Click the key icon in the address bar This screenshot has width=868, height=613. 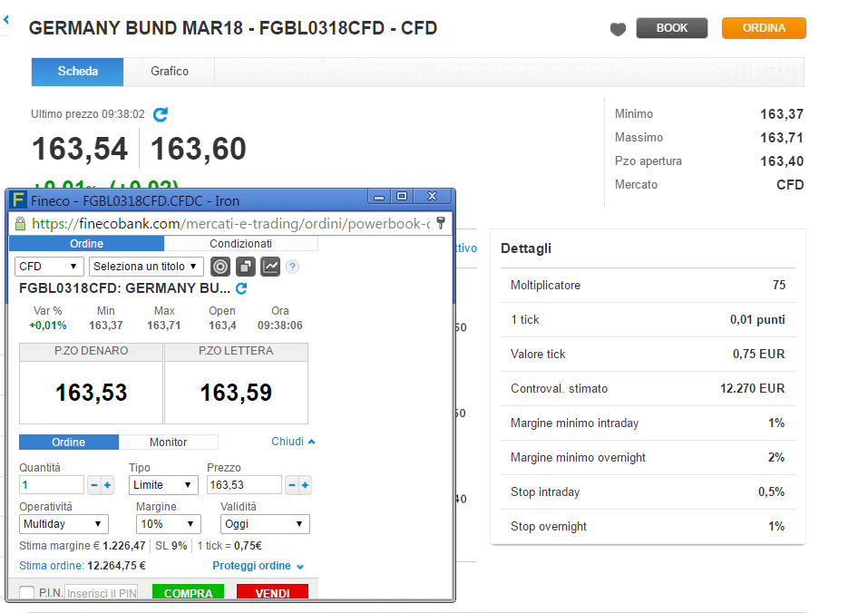(441, 223)
